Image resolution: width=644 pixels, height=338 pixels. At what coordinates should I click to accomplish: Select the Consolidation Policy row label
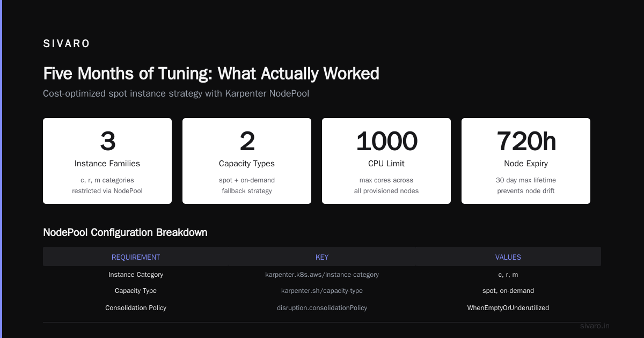136,308
